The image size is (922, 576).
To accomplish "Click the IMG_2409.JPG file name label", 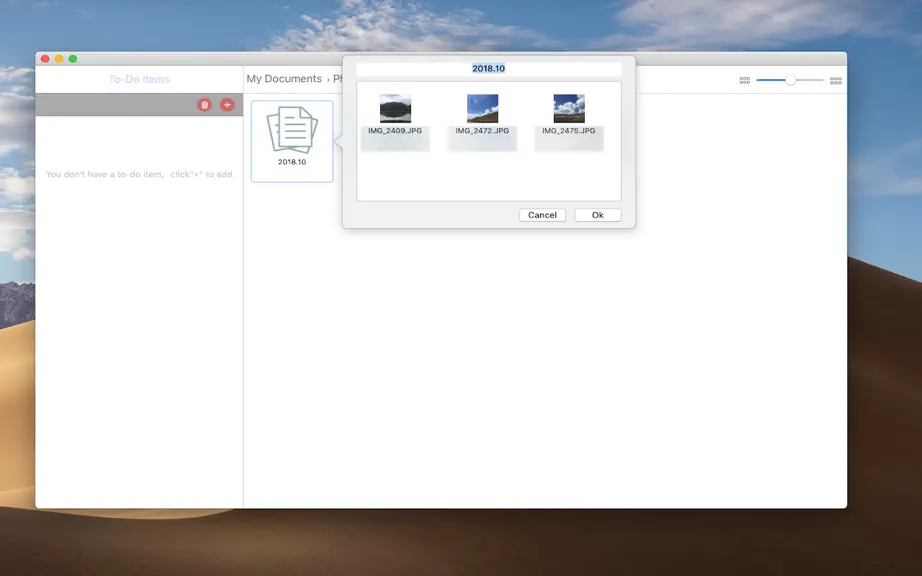I will click(395, 130).
